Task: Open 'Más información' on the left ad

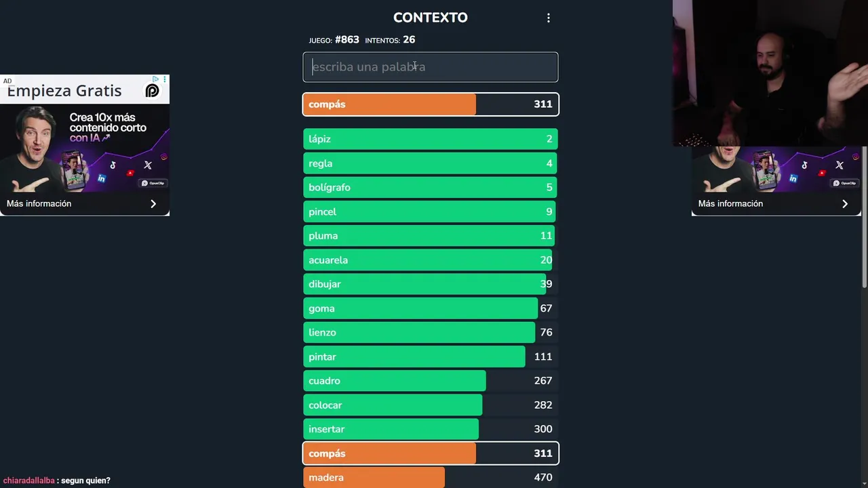Action: pyautogui.click(x=39, y=203)
